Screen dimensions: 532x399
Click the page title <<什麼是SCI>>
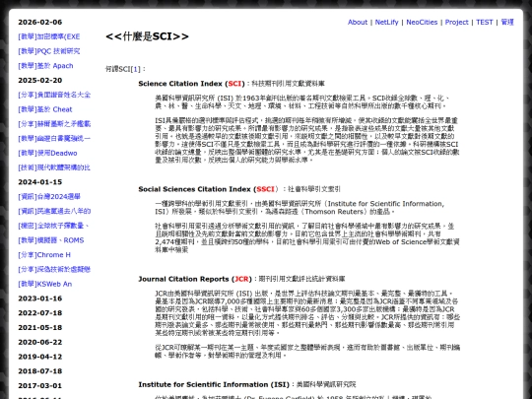147,36
